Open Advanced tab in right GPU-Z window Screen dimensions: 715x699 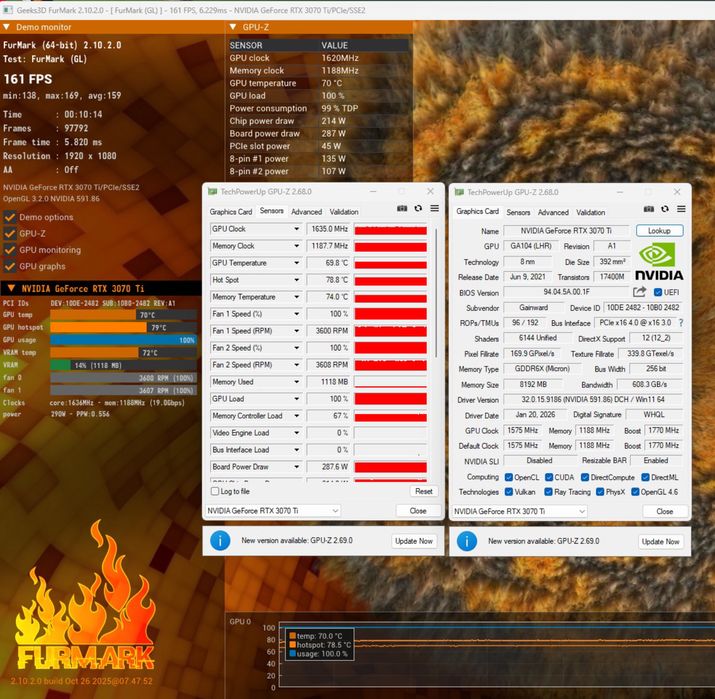pyautogui.click(x=553, y=212)
